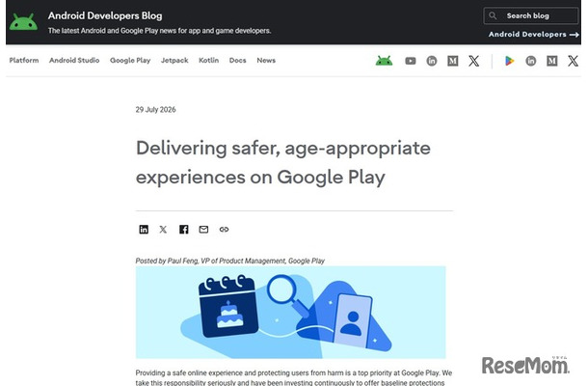The height and width of the screenshot is (386, 588).
Task: Share the article on Facebook
Action: pos(184,230)
